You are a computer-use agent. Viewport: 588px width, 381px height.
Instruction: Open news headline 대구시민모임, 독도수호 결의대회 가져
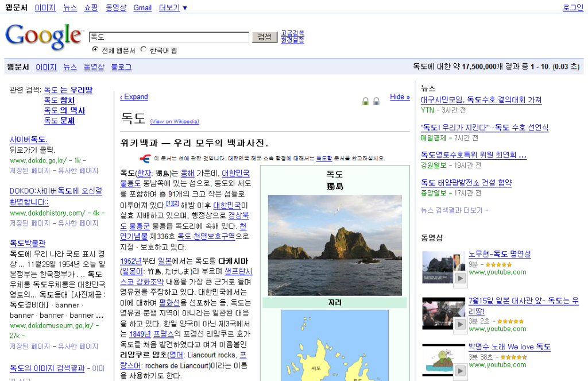coord(481,100)
